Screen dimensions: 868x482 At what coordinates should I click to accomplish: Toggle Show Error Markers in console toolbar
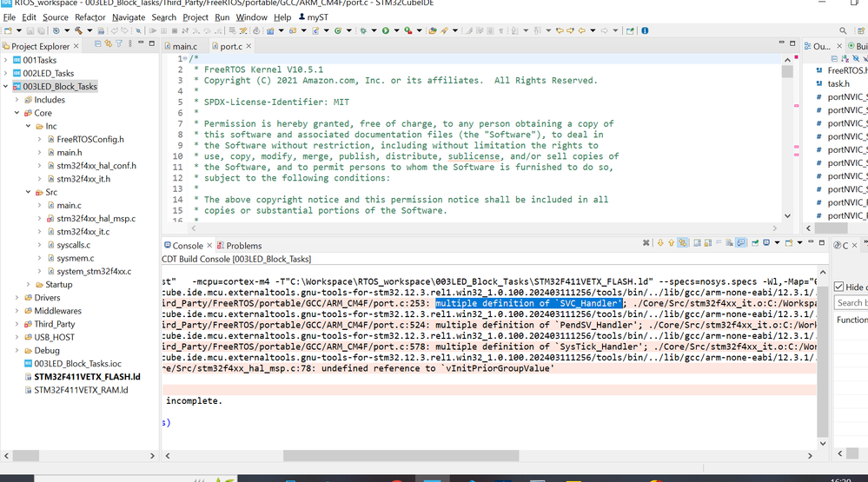[683, 243]
